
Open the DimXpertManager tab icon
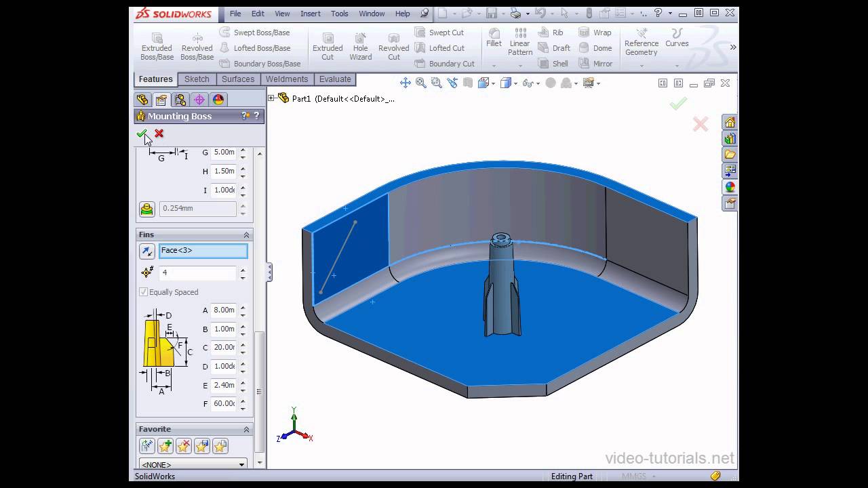click(199, 100)
